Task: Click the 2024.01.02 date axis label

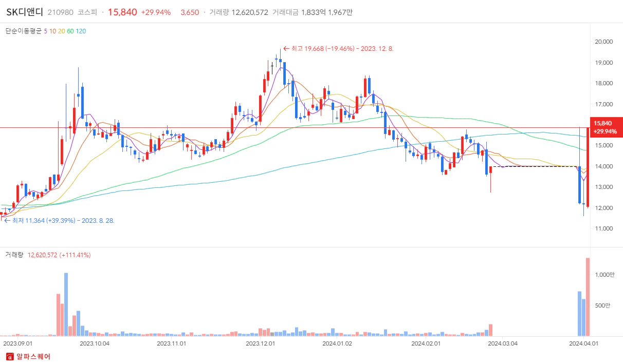Action: coord(337,343)
